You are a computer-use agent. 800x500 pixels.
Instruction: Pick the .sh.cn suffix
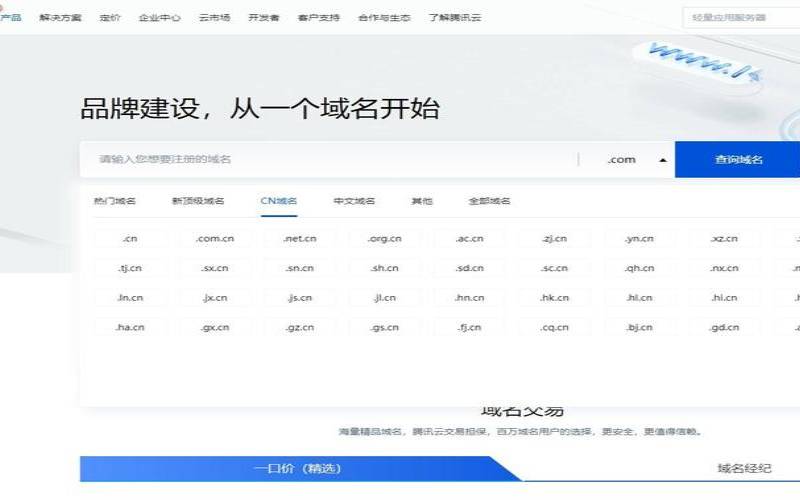(x=385, y=268)
